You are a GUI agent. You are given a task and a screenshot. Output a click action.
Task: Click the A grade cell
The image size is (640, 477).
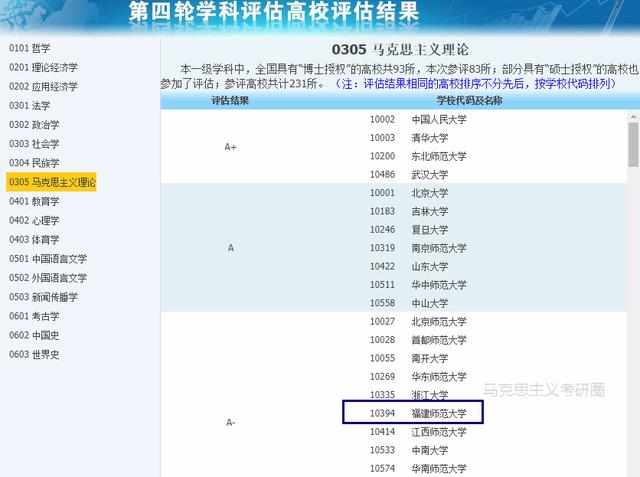click(231, 248)
